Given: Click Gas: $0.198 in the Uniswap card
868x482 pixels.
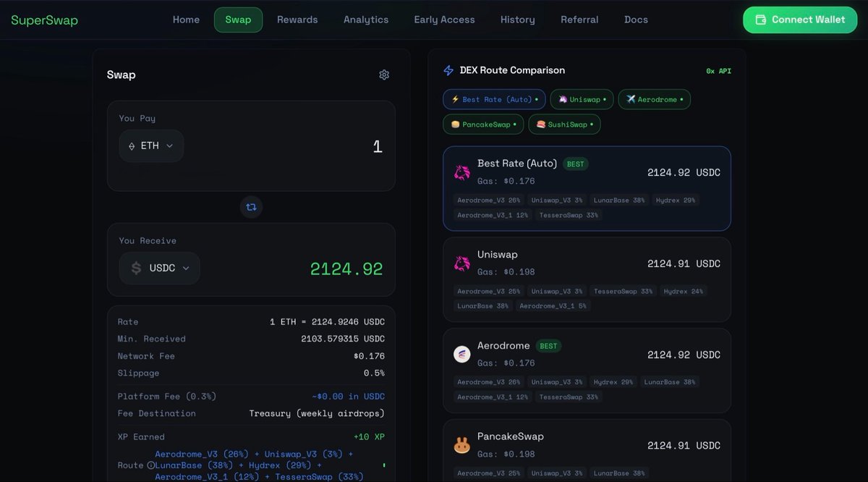Looking at the screenshot, I should (x=506, y=272).
